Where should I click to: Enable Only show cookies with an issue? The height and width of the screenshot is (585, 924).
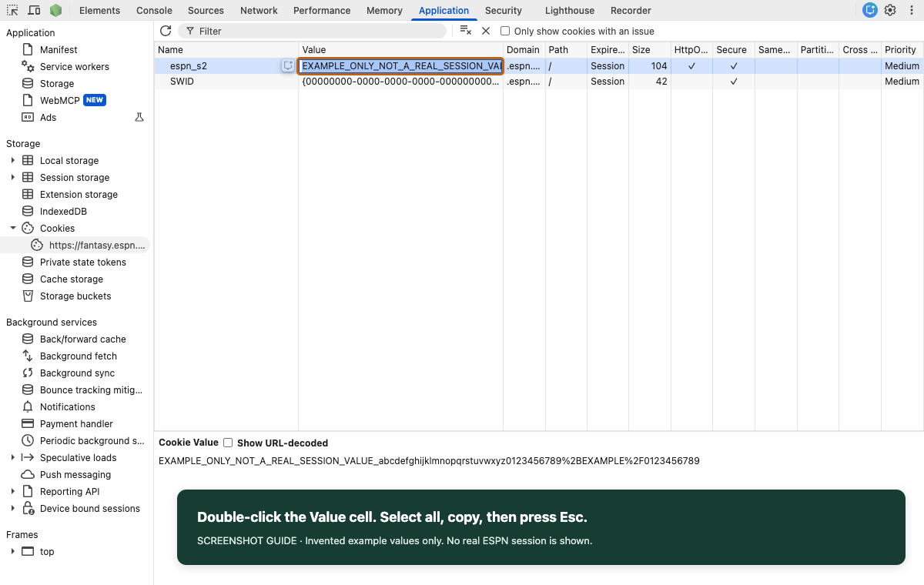point(505,31)
